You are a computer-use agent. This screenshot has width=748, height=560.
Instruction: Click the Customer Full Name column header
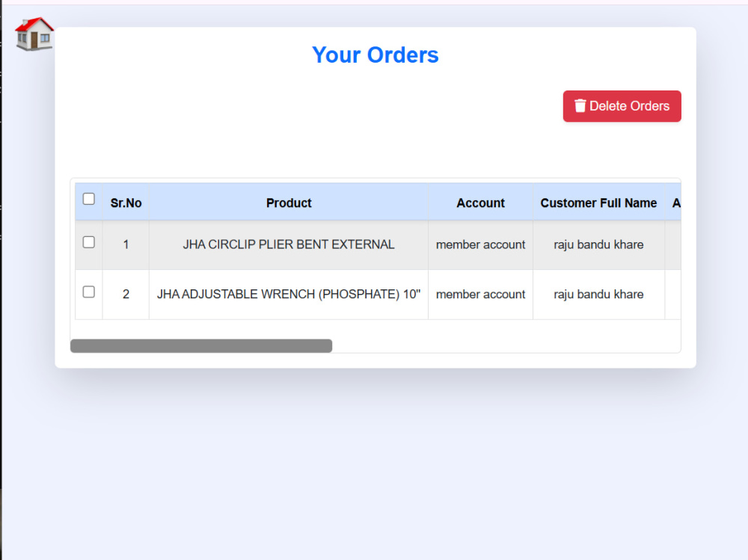coord(598,203)
